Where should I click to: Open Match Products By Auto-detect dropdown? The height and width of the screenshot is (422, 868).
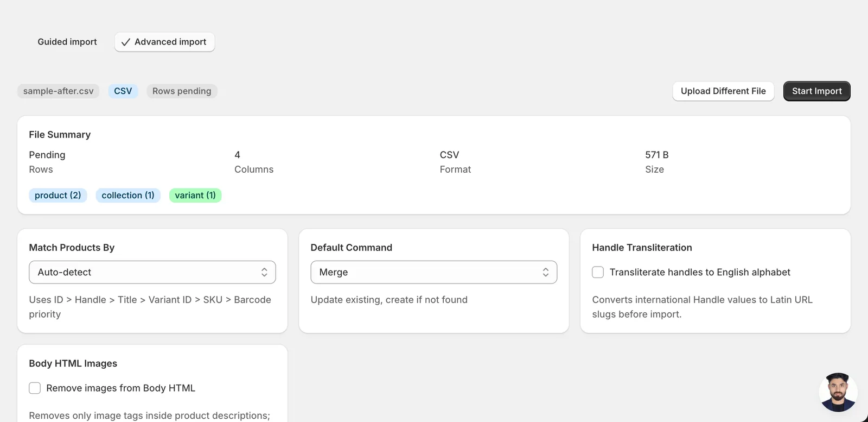152,272
